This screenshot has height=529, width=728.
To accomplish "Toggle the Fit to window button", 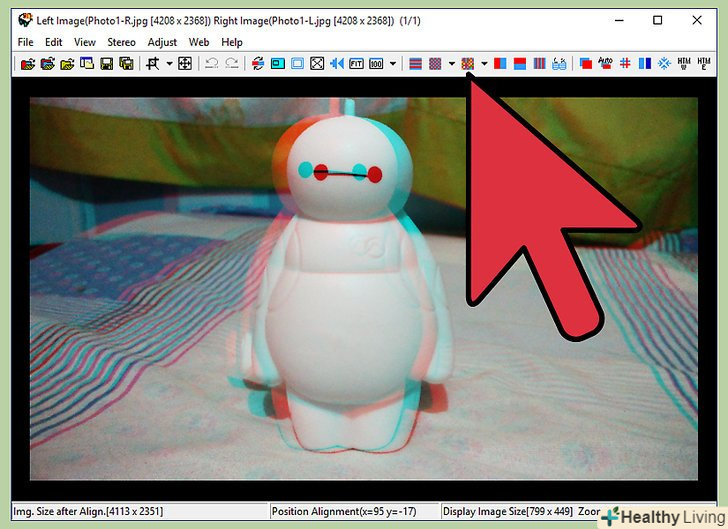I will click(356, 63).
